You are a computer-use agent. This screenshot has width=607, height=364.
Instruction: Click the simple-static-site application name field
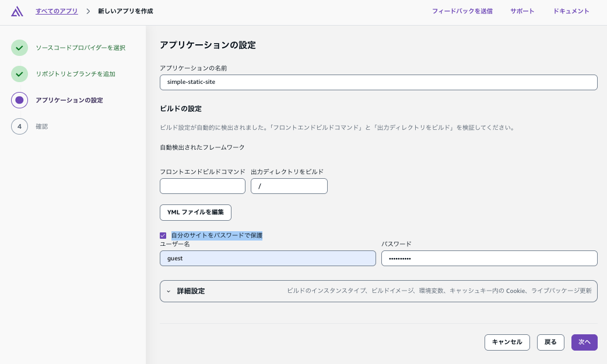378,82
